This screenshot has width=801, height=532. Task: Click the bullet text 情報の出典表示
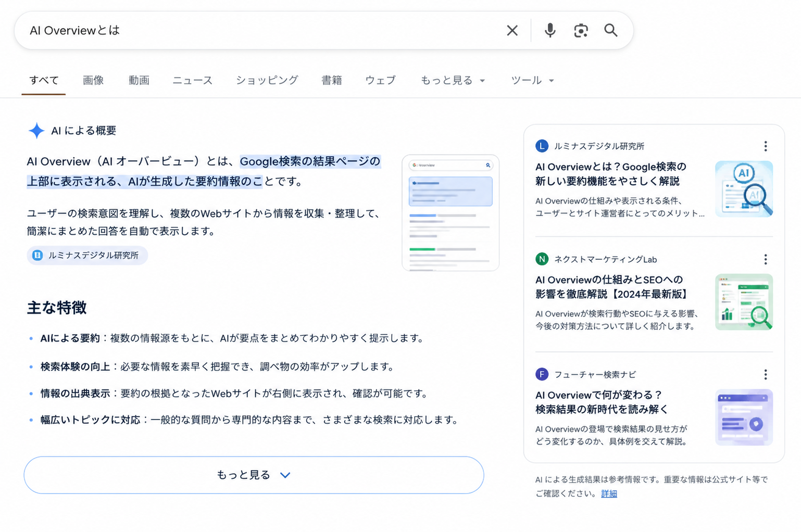tap(75, 394)
